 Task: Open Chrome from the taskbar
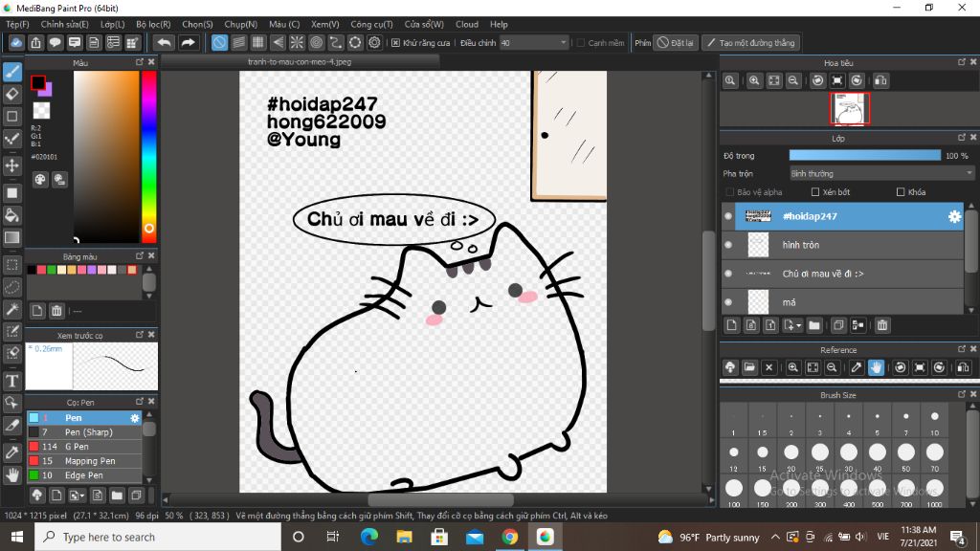(x=509, y=537)
